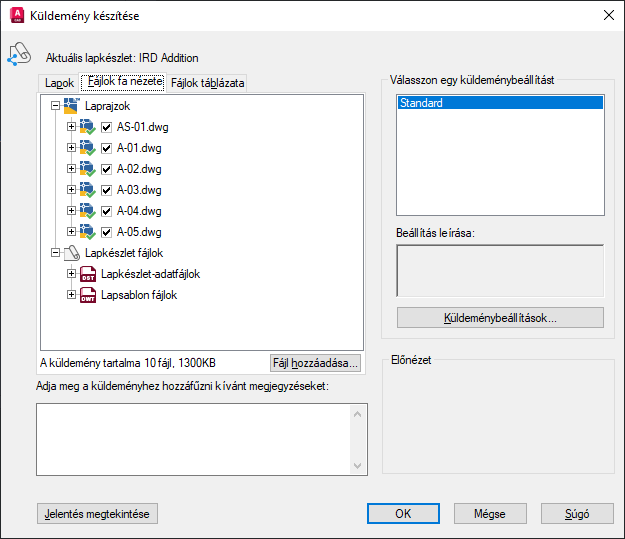
Task: Expand the AS-01.dwg tree node
Action: [x=71, y=126]
